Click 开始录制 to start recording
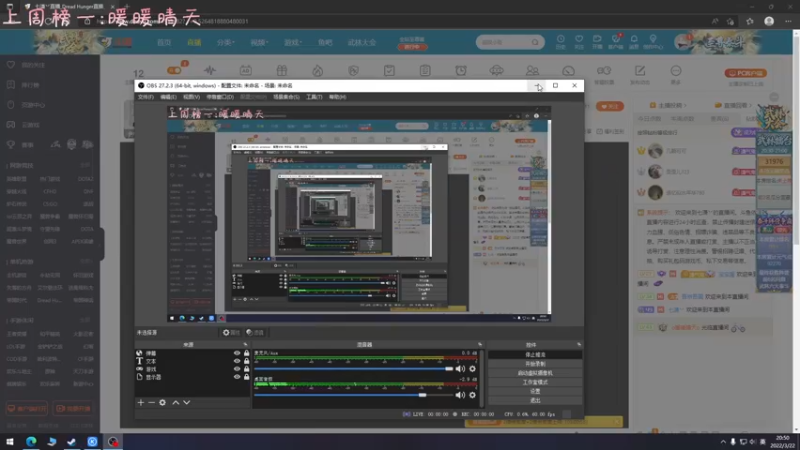Image resolution: width=800 pixels, height=450 pixels. [x=535, y=364]
